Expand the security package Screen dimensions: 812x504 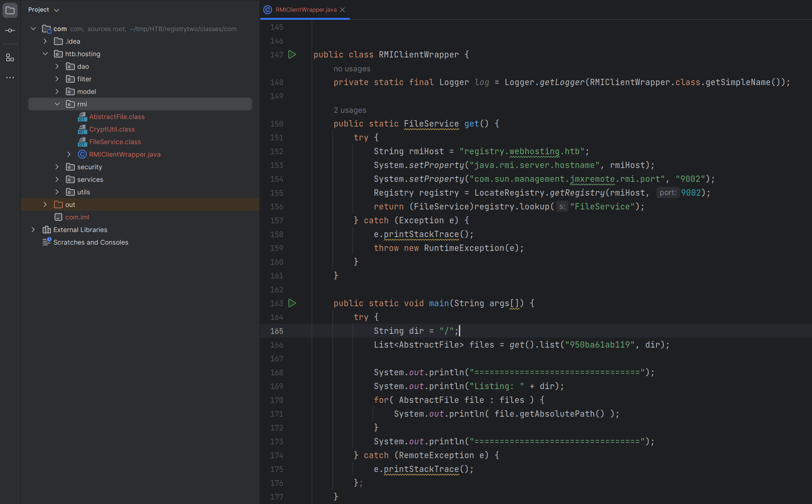[57, 167]
